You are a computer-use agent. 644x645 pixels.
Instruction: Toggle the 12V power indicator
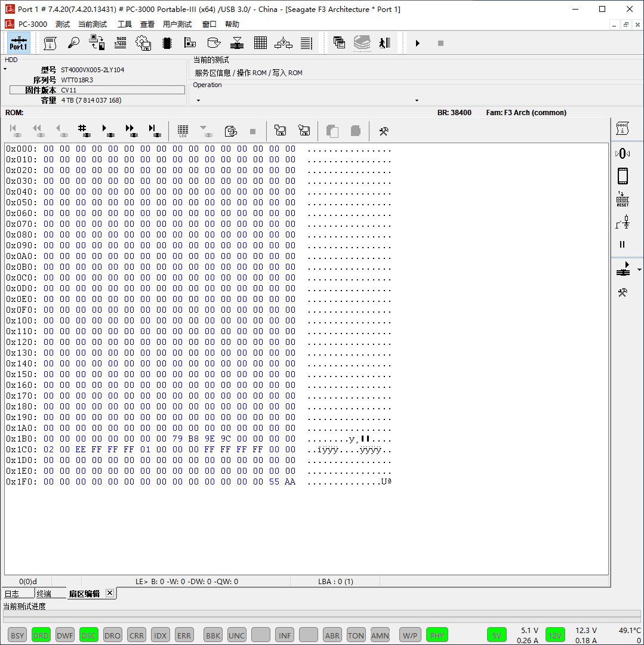pos(556,635)
